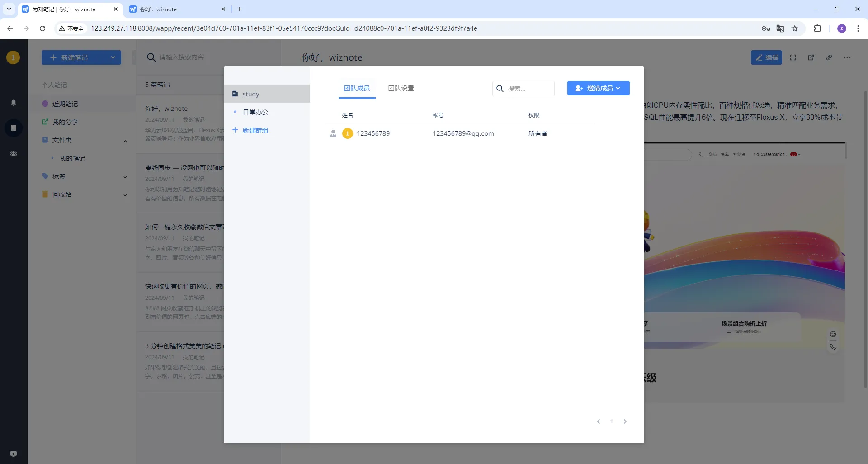Click the emoji icon on note banner
Viewport: 868px width, 464px height.
pyautogui.click(x=833, y=334)
